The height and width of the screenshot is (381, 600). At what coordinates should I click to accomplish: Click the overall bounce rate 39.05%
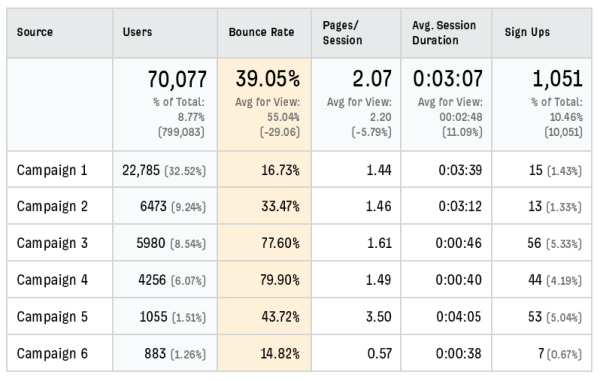(x=268, y=78)
